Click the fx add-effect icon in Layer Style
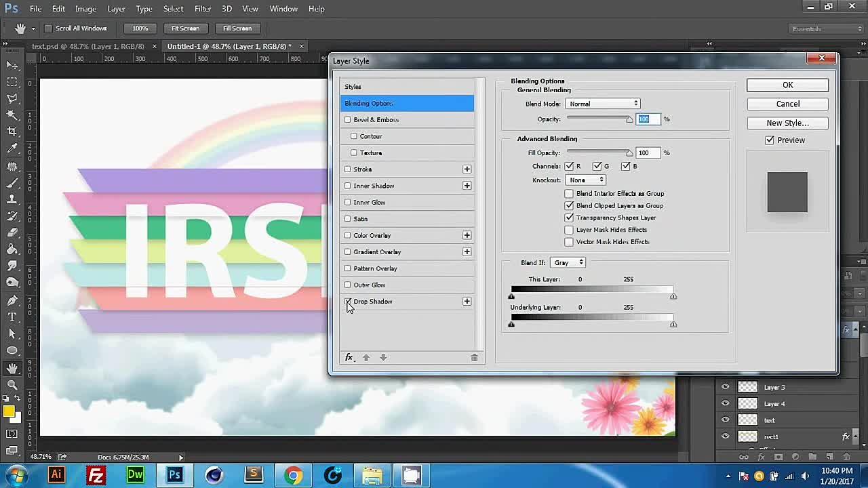The image size is (868, 488). 349,357
